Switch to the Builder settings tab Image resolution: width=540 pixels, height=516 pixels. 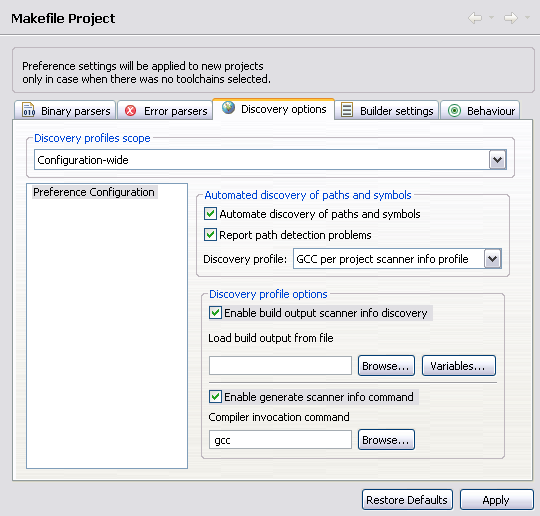coord(387,110)
